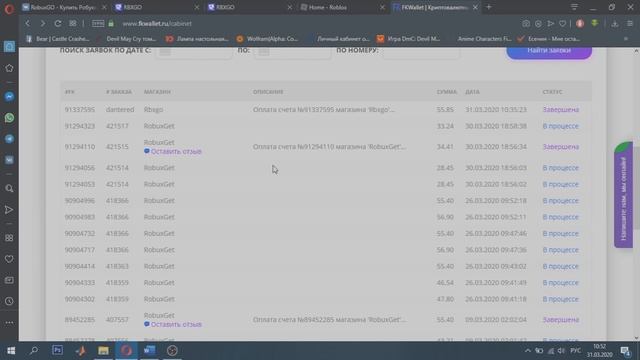Show site security lock info
Screen dimensions: 640x360
click(111, 24)
